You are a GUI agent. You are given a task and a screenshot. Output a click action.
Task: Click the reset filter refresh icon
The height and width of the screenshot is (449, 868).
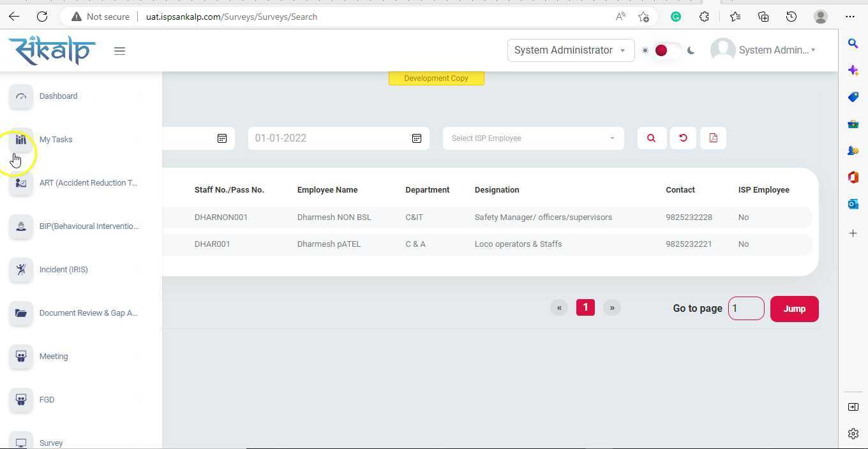[683, 138]
